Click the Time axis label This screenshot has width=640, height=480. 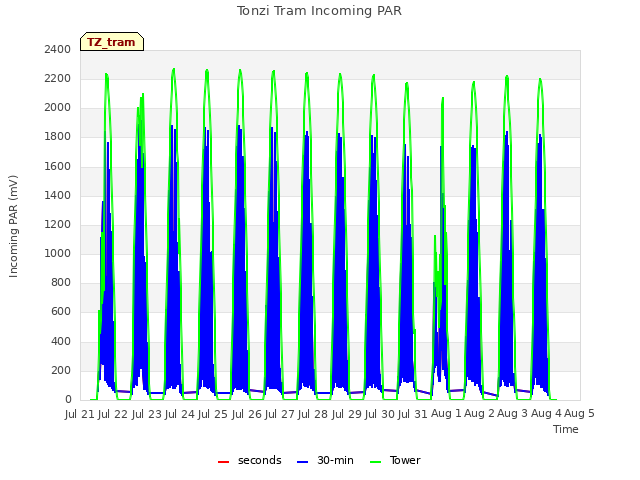[566, 429]
